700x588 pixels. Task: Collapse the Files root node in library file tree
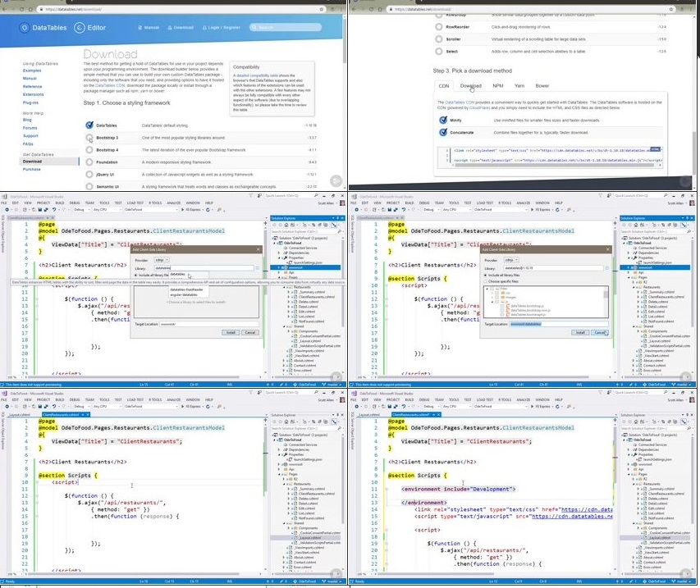point(487,289)
